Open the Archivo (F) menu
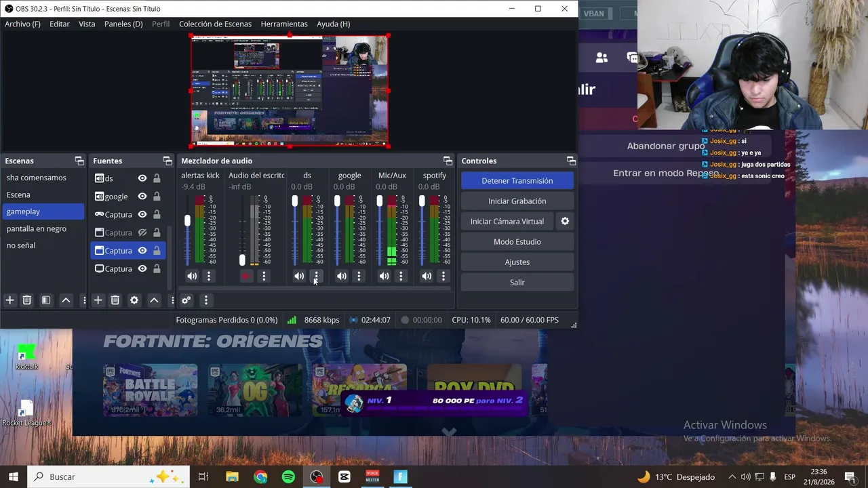The image size is (868, 488). click(x=22, y=24)
